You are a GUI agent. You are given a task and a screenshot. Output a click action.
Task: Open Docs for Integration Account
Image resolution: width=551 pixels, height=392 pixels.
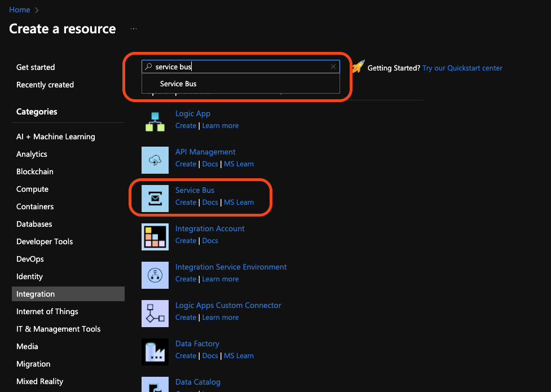pyautogui.click(x=210, y=240)
